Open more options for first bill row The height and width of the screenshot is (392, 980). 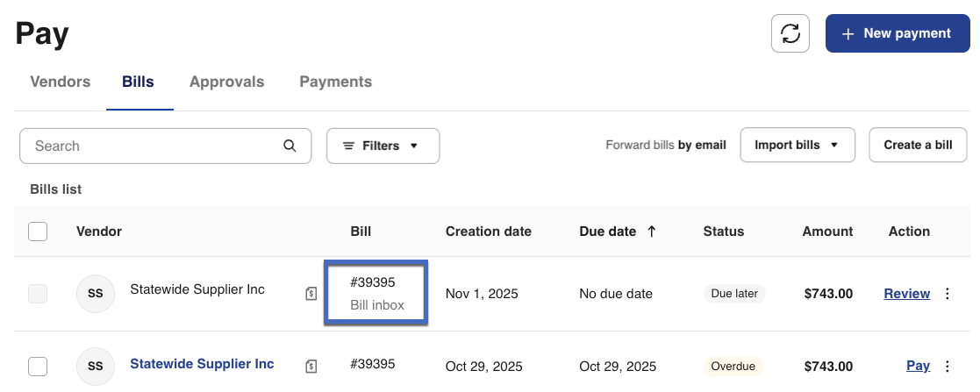947,294
